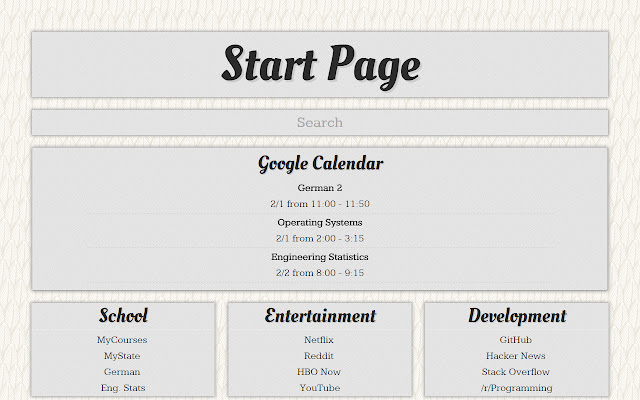The image size is (640, 400).
Task: Click the 2/1 from 2:00 - 3:15 time
Action: (320, 238)
